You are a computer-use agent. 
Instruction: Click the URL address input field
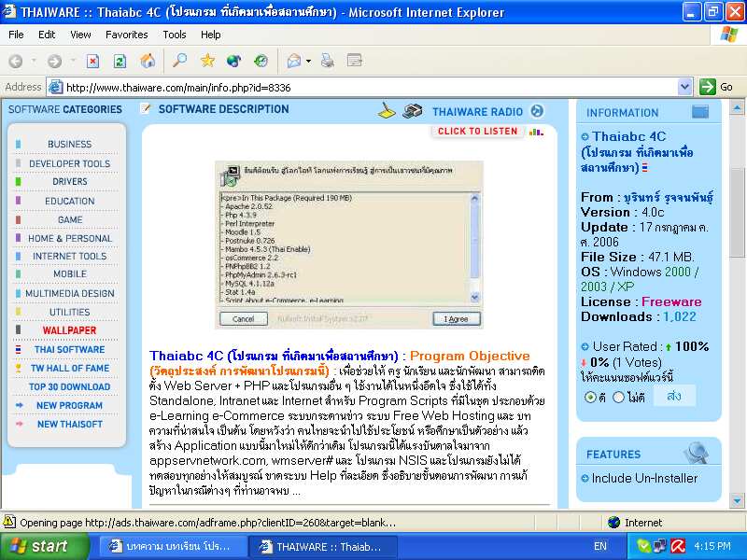click(370, 87)
